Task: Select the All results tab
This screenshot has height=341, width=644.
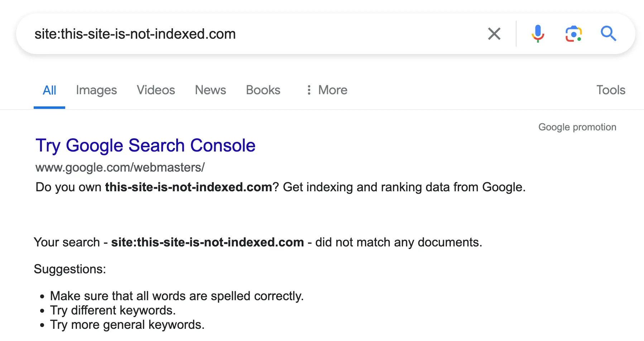Action: (49, 90)
